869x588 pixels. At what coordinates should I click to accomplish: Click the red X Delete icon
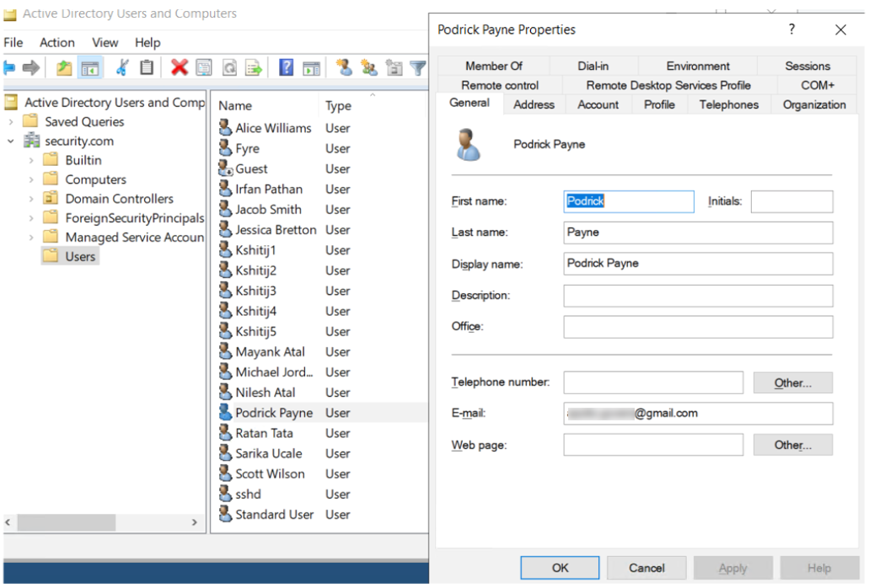[179, 67]
